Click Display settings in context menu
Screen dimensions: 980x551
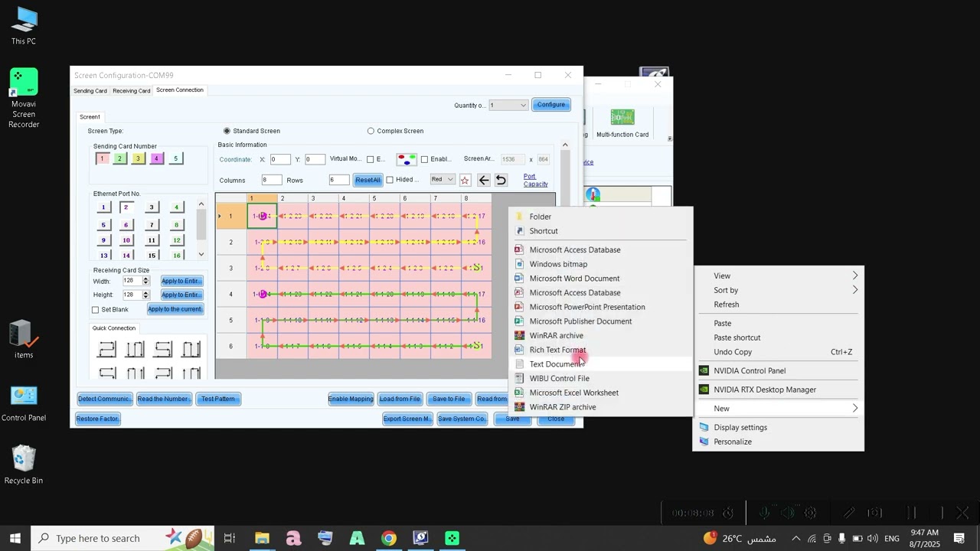[780, 428]
